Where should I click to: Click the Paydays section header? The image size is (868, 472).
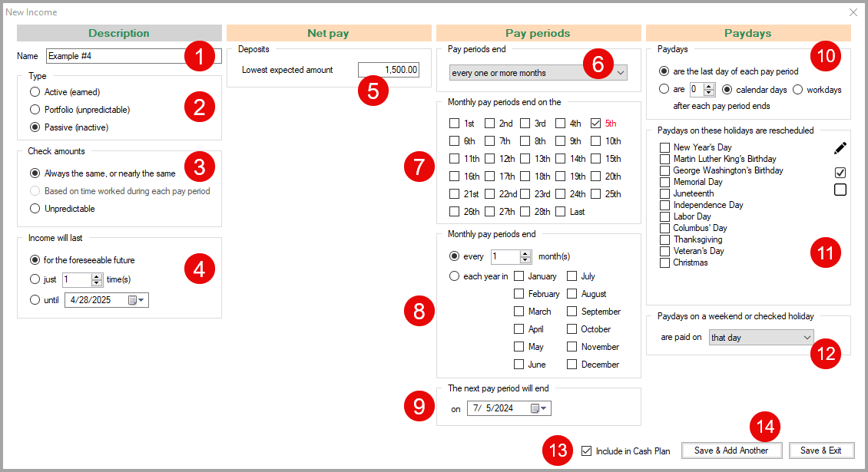(748, 33)
